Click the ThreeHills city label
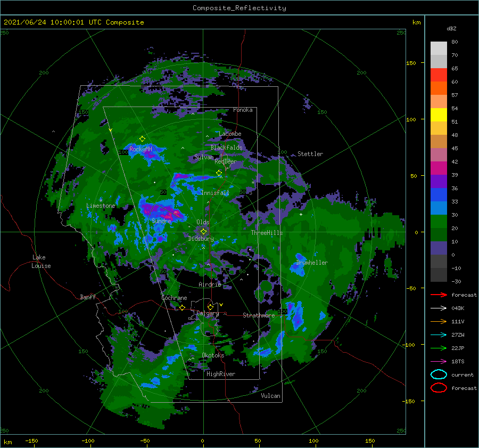 tap(267, 233)
